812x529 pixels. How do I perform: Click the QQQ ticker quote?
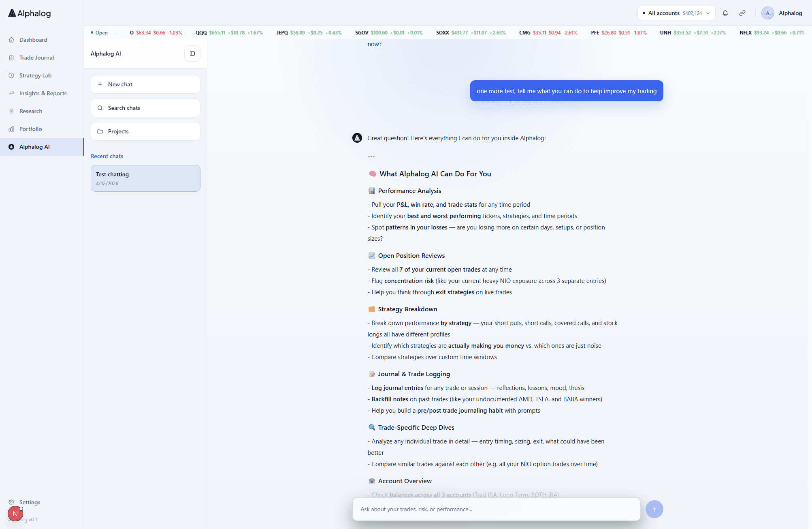229,33
